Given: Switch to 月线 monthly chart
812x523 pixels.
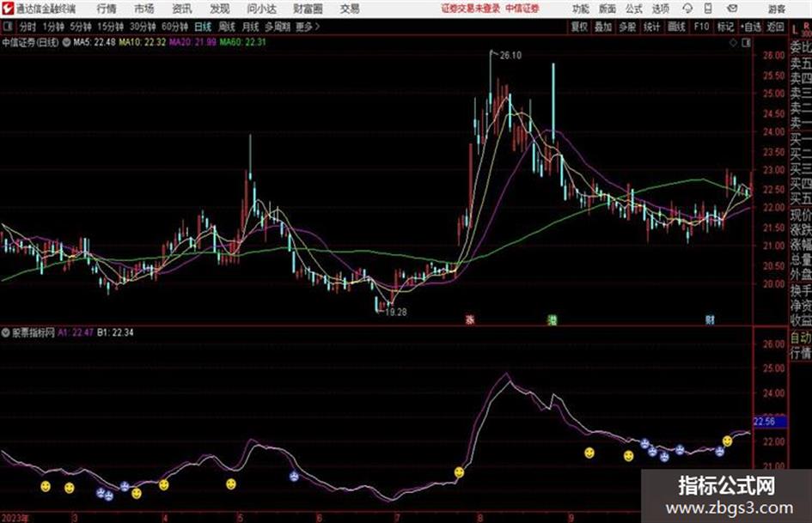Looking at the screenshot, I should tap(250, 27).
